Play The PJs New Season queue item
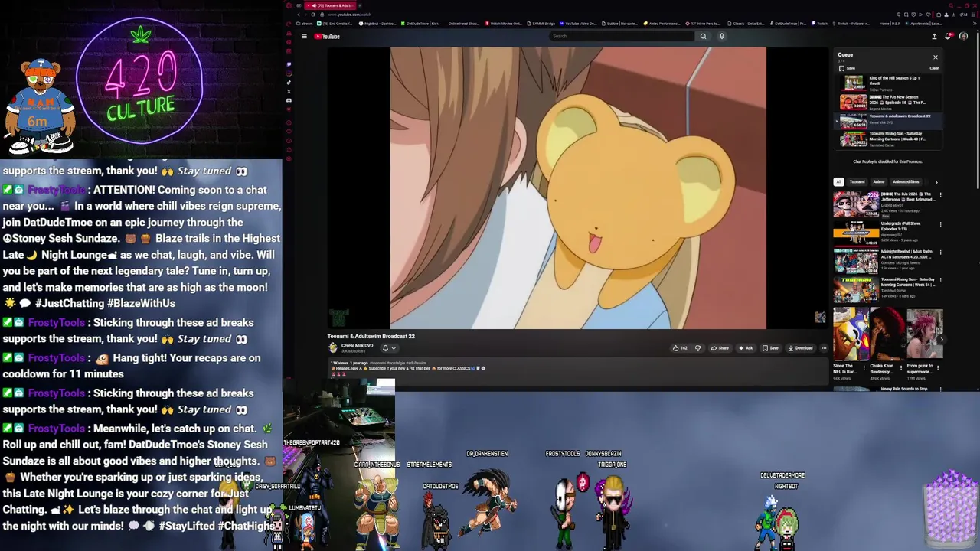Screen dimensions: 980x551 (888, 102)
